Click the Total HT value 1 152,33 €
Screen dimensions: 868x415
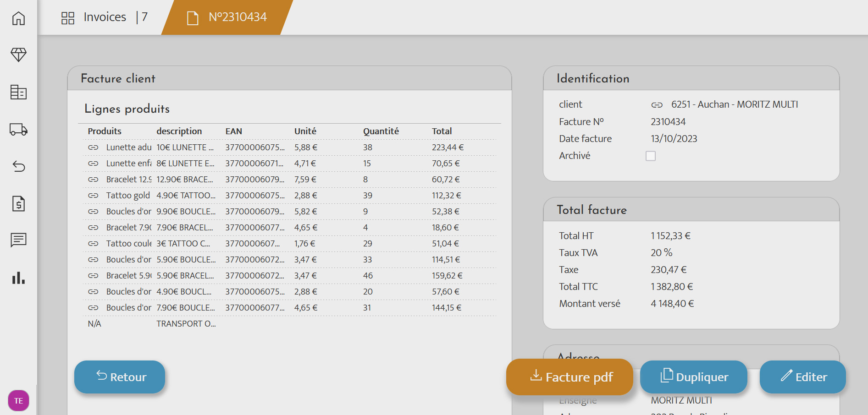[670, 236]
